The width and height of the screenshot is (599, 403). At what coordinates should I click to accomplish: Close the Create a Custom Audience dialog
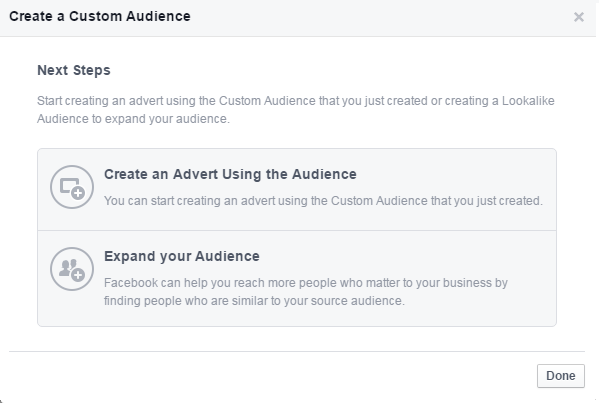(579, 17)
